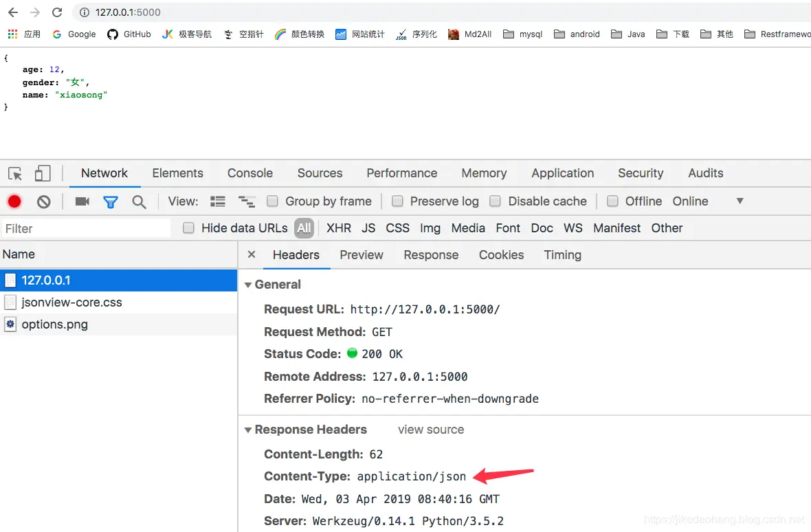Toggle screenshot capture camera icon
The height and width of the screenshot is (532, 811).
tap(82, 201)
